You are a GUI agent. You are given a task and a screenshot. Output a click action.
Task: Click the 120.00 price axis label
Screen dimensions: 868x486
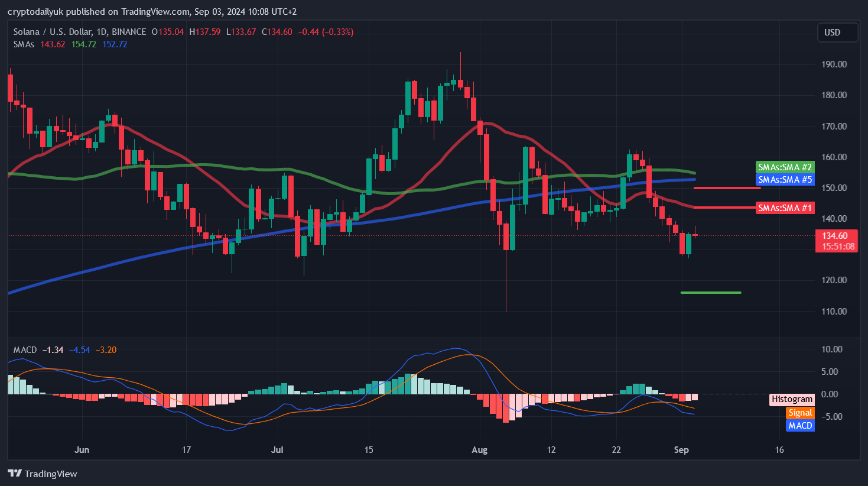[x=834, y=280]
